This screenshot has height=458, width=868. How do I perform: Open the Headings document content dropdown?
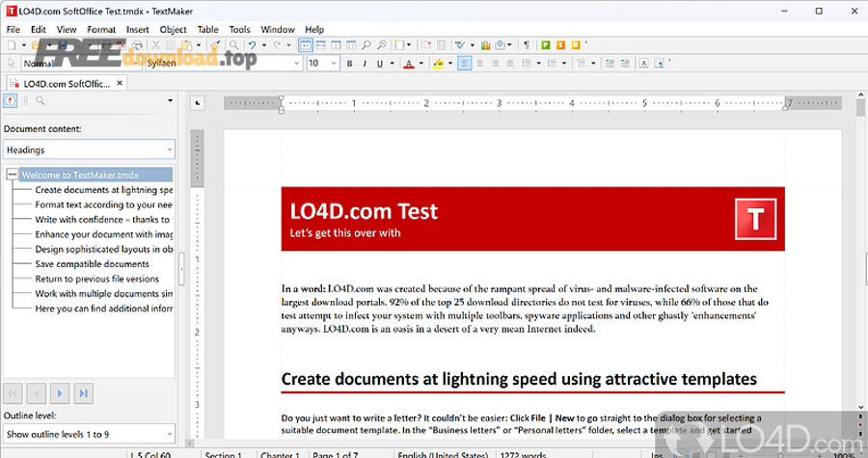click(89, 149)
